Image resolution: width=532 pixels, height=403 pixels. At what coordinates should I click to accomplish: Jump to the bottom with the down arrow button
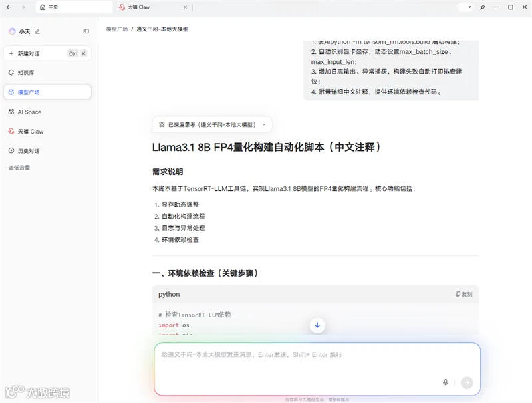317,325
